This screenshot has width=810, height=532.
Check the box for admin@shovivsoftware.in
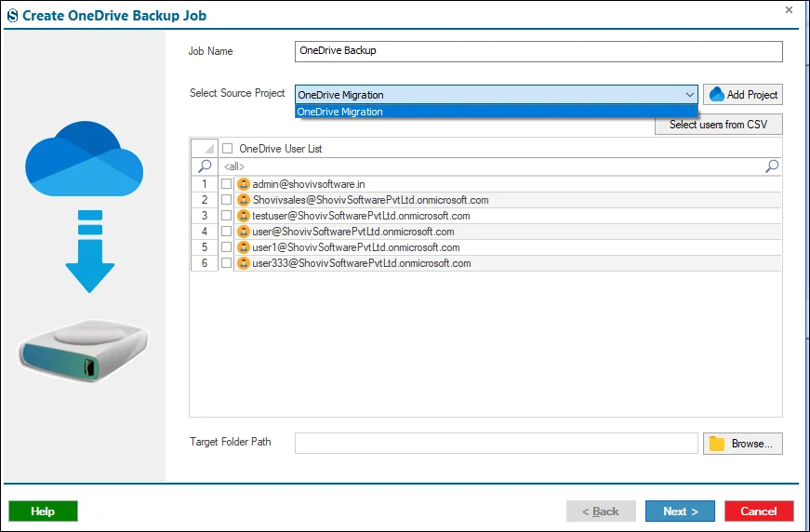point(226,184)
